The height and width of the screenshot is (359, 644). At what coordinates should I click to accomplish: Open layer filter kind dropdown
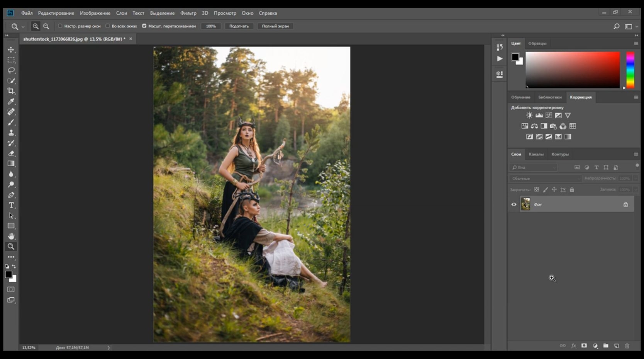click(x=534, y=167)
